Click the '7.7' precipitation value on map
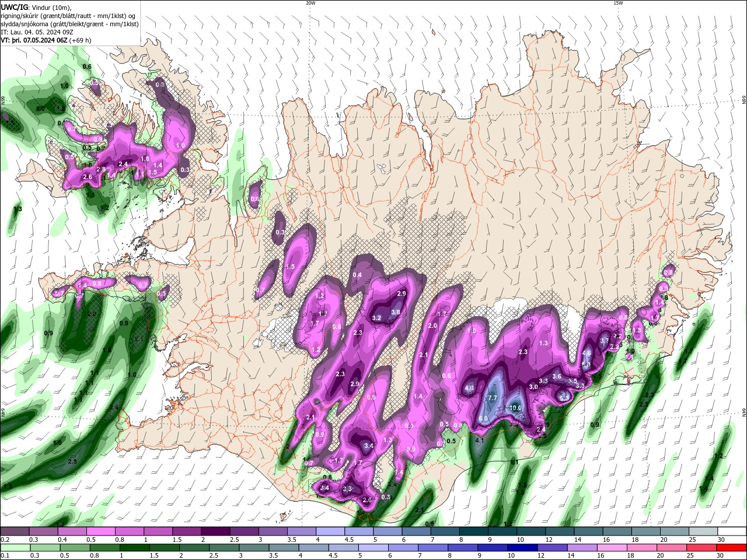Viewport: 747px width, 560px height. coord(492,398)
